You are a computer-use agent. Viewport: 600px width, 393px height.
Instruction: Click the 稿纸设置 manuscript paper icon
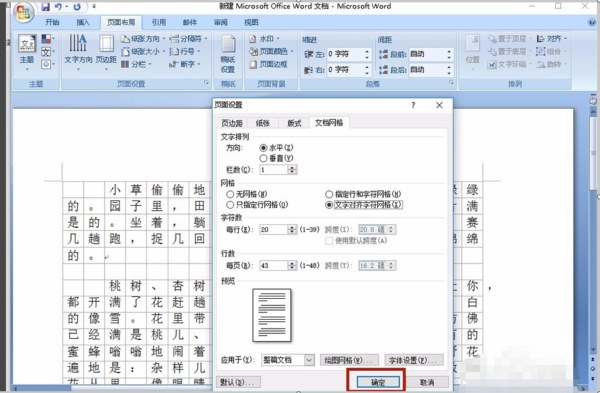click(x=228, y=54)
